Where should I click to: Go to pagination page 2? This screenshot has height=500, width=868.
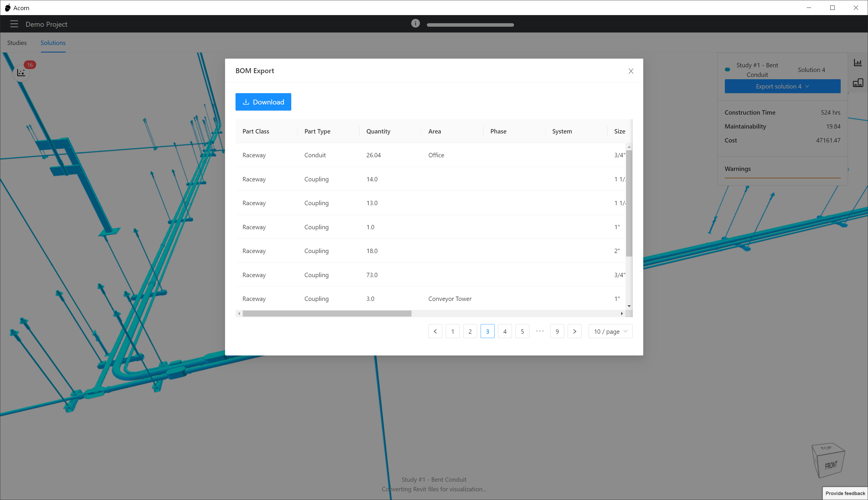470,331
